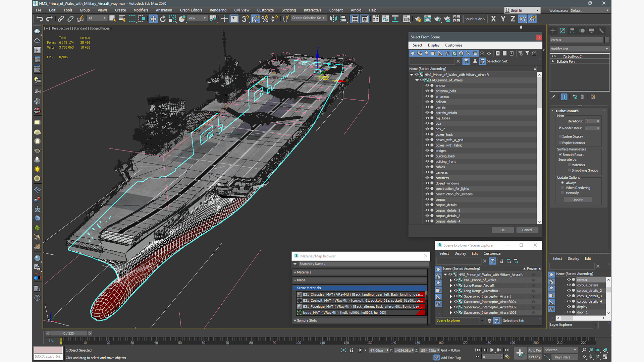
Task: Uncheck the Render Iters checkbox
Action: tap(560, 128)
